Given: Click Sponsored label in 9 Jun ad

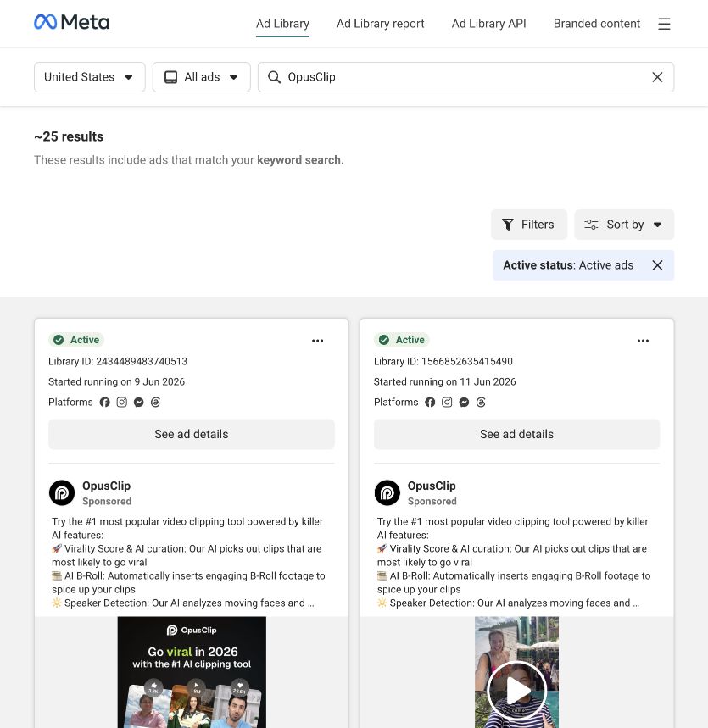Looking at the screenshot, I should pyautogui.click(x=107, y=502).
